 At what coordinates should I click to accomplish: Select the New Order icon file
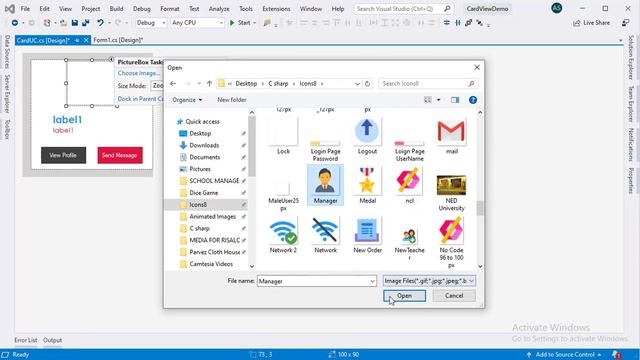click(367, 235)
